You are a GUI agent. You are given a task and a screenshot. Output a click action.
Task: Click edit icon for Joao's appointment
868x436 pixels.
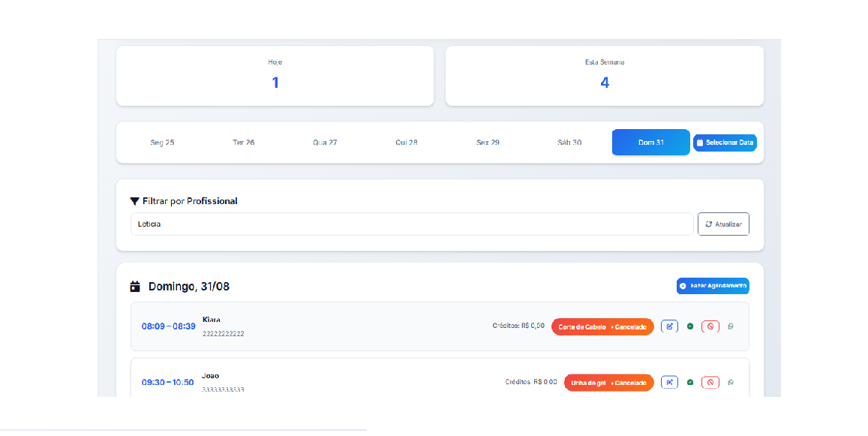[669, 382]
